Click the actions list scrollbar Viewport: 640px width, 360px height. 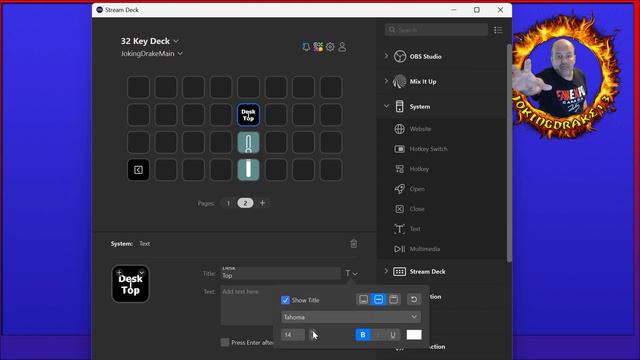coord(509,153)
